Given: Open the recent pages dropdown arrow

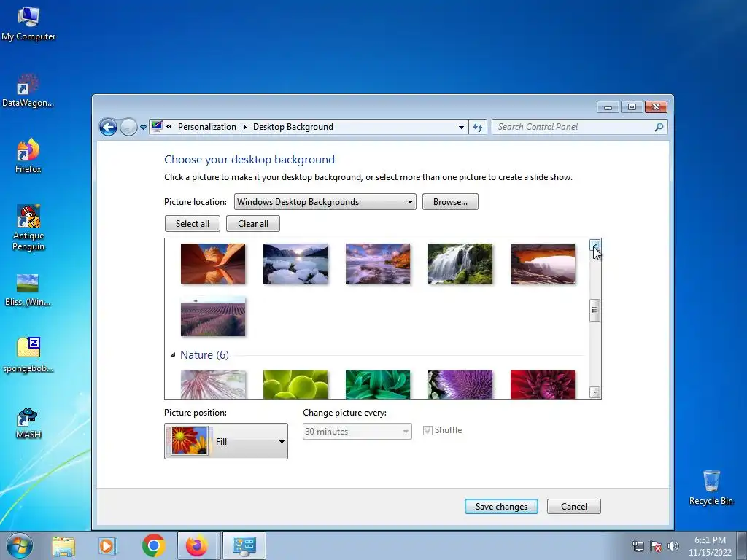Looking at the screenshot, I should tap(143, 128).
